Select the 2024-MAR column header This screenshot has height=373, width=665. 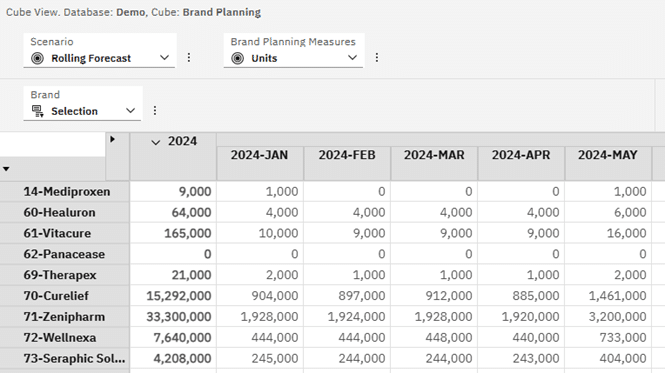click(434, 163)
